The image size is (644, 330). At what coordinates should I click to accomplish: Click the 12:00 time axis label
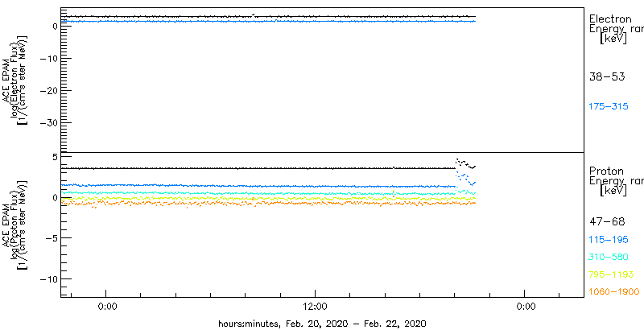click(315, 307)
